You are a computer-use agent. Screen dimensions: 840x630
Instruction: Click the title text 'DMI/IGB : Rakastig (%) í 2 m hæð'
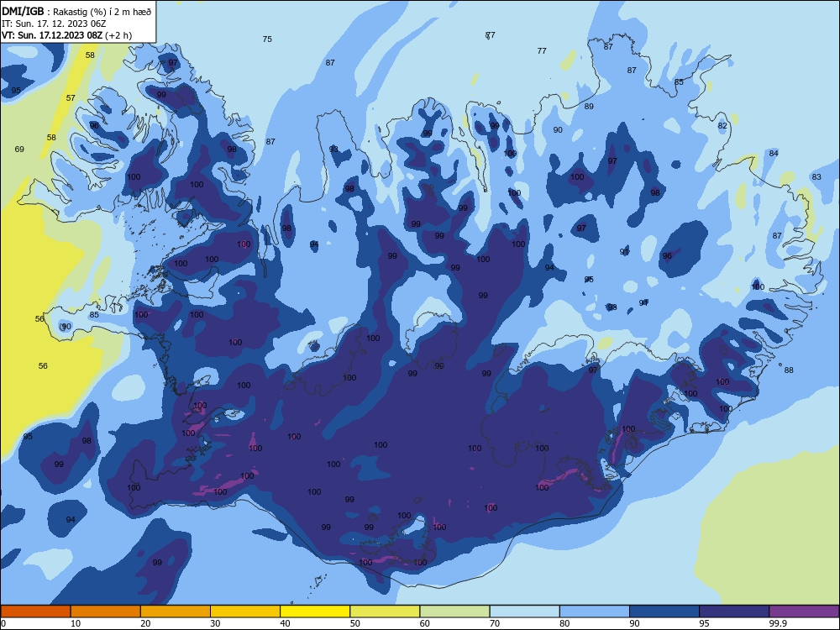click(x=76, y=12)
